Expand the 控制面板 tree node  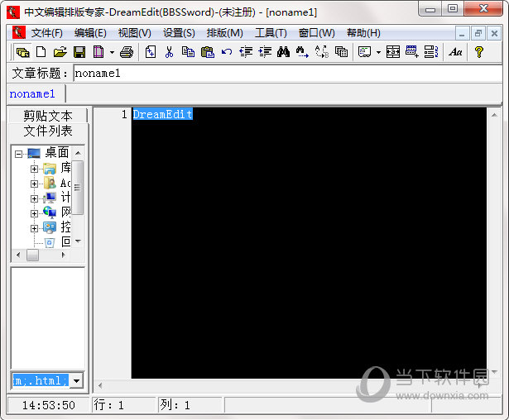34,228
